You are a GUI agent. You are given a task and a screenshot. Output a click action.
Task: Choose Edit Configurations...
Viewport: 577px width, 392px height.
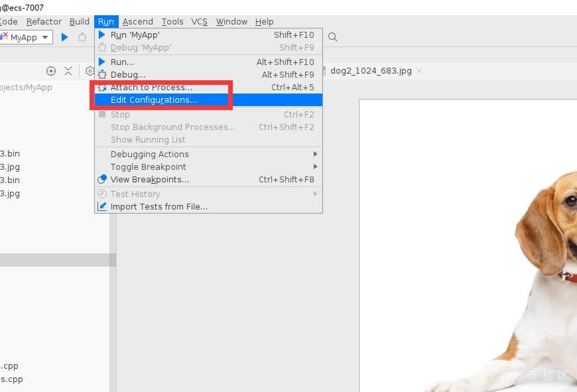pyautogui.click(x=209, y=99)
